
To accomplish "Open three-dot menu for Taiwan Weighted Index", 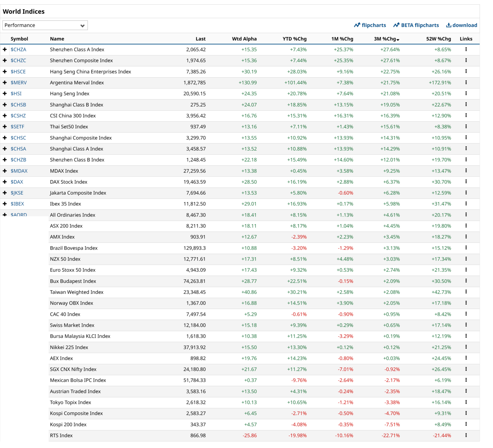I will (466, 292).
